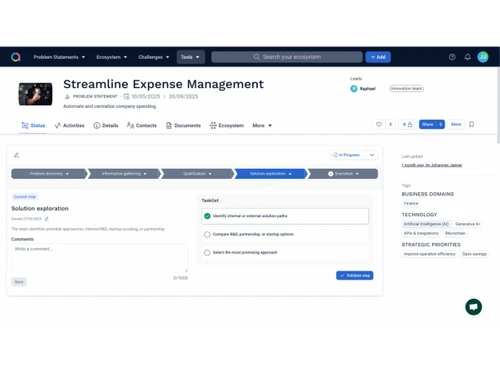Viewport: 500px width, 375px height.
Task: Click Raphael's lead avatar
Action: click(x=354, y=88)
